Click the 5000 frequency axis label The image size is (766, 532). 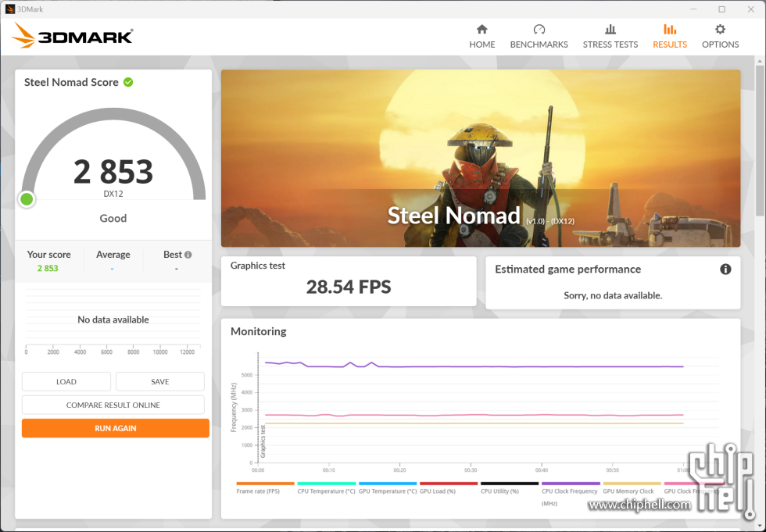pyautogui.click(x=247, y=375)
